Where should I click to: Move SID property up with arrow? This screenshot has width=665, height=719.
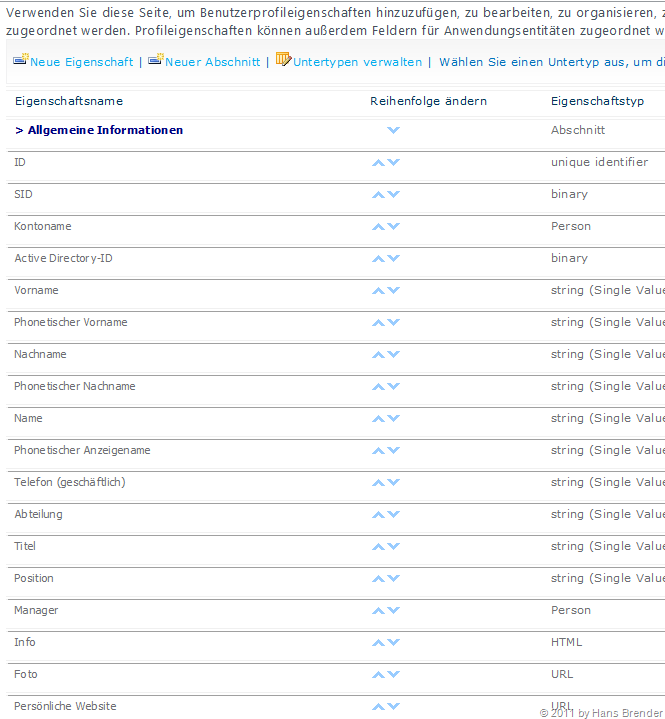(378, 195)
